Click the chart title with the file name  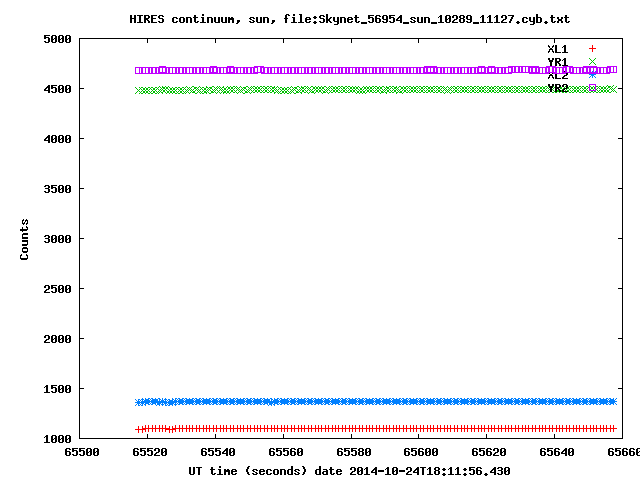[349, 19]
